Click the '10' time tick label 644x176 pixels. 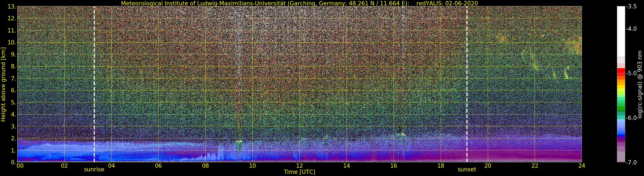pos(252,166)
